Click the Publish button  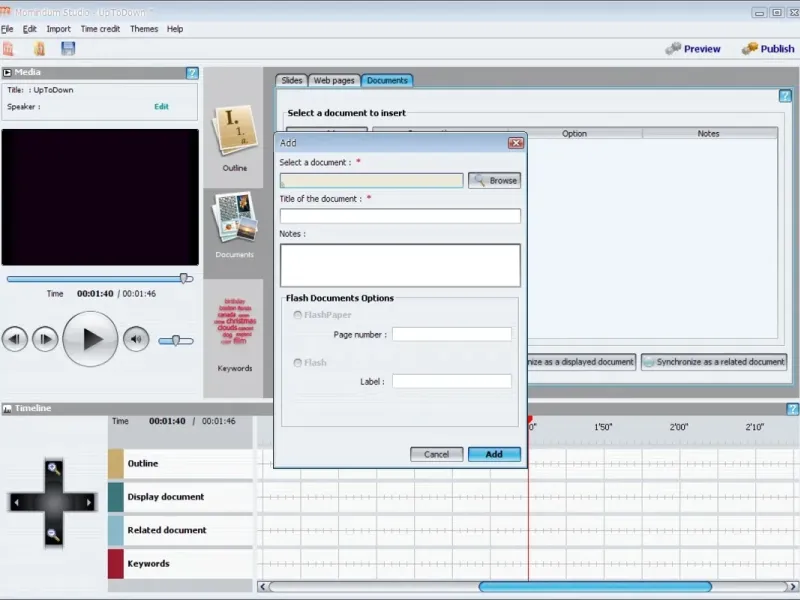pos(768,49)
